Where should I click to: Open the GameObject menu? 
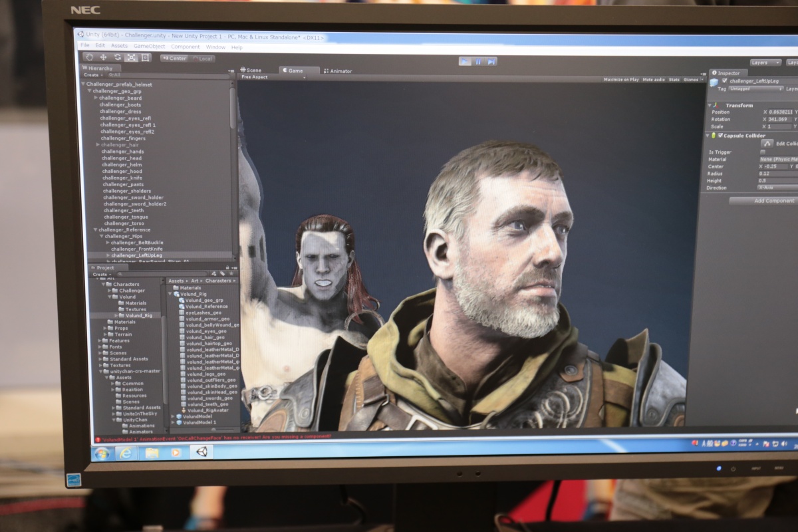pyautogui.click(x=149, y=47)
